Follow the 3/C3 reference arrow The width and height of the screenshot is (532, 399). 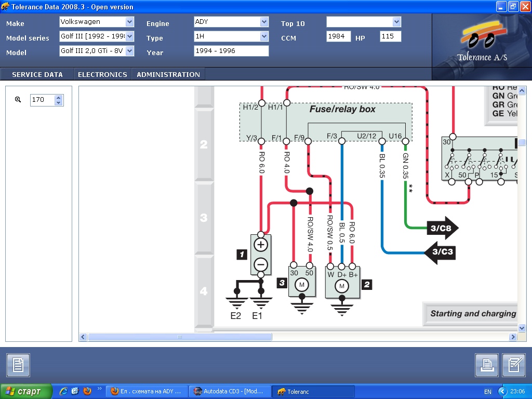point(440,252)
